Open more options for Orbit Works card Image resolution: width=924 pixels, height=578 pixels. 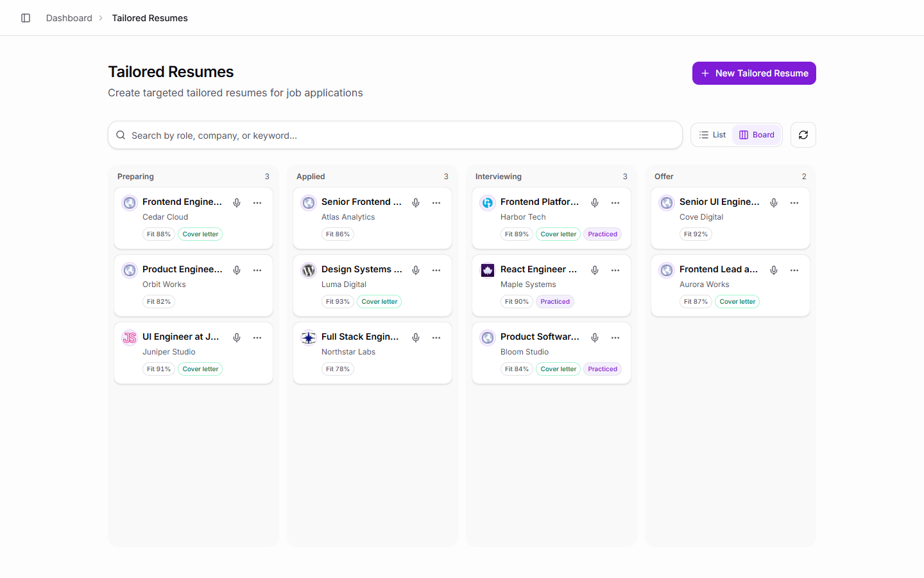[x=257, y=270]
